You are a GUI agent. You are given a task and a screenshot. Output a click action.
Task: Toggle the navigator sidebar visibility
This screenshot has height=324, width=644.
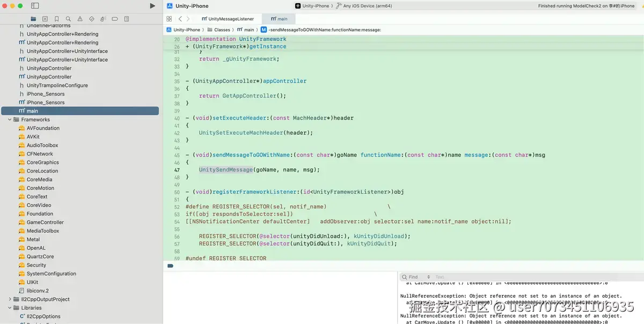pyautogui.click(x=35, y=6)
